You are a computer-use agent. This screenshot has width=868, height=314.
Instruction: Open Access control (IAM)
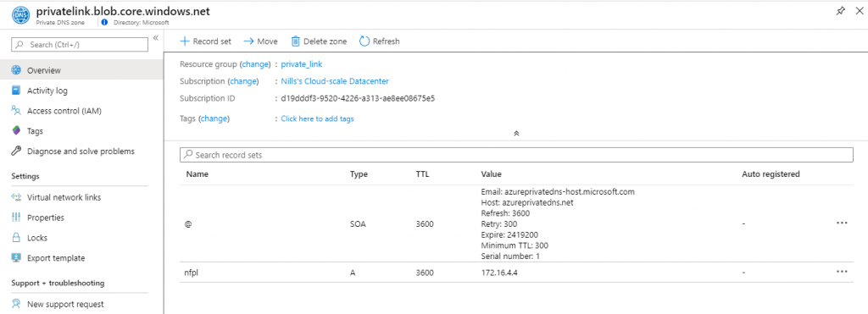tap(64, 111)
